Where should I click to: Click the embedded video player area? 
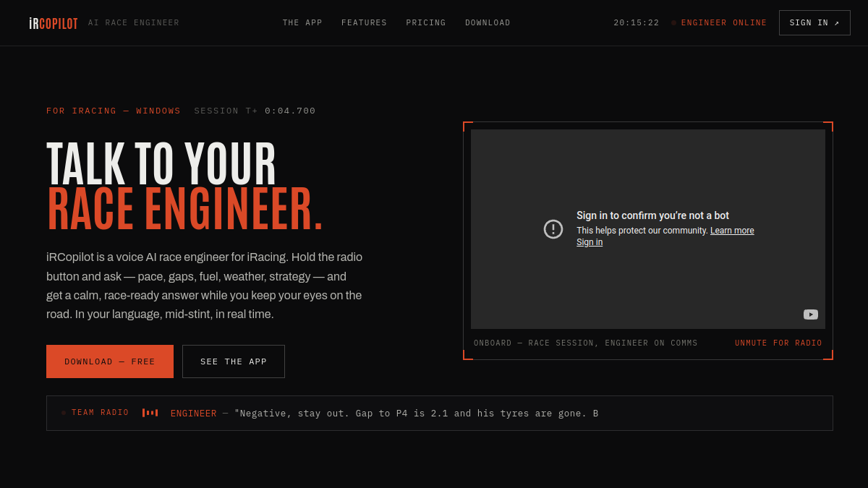point(648,229)
